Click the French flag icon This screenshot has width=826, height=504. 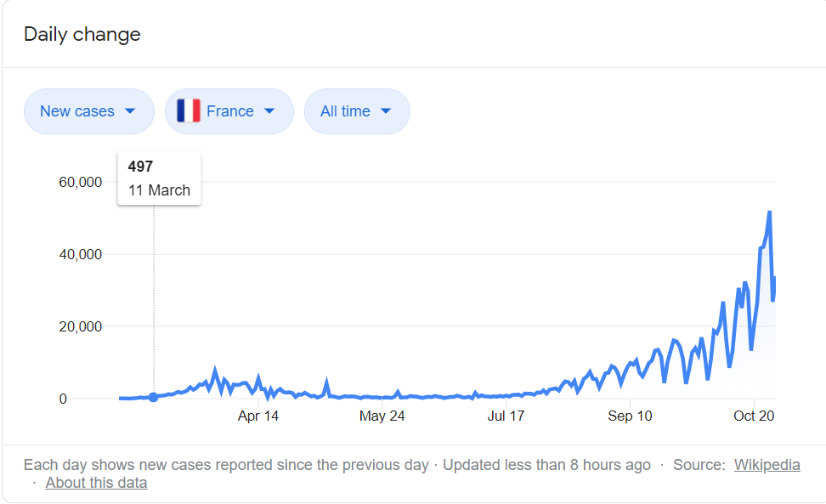[189, 111]
